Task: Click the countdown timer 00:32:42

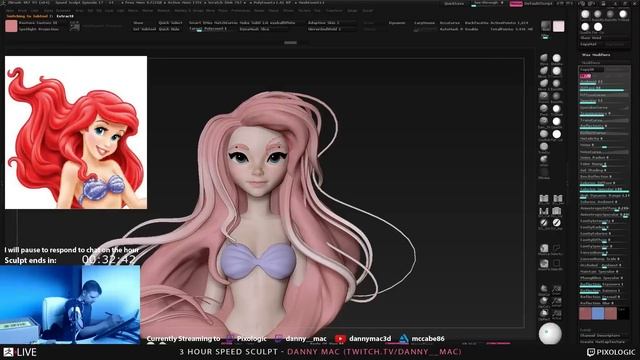Action: (109, 260)
